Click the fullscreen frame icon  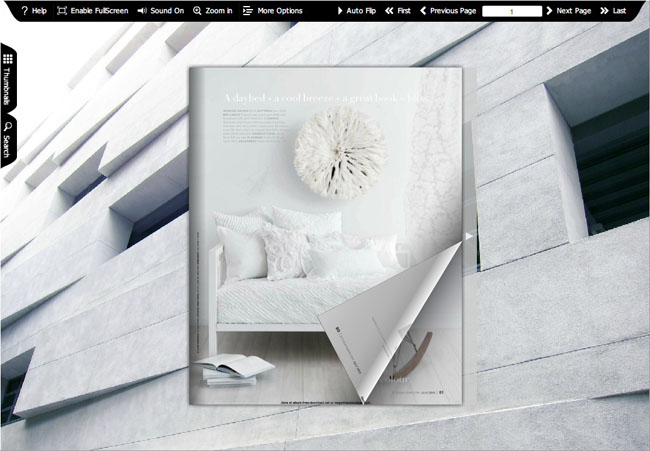tap(62, 11)
